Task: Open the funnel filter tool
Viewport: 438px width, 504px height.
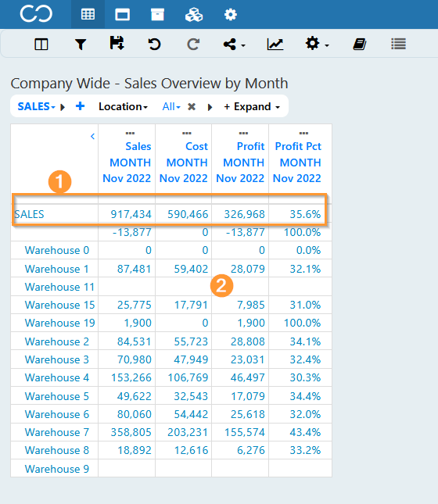Action: [x=81, y=44]
